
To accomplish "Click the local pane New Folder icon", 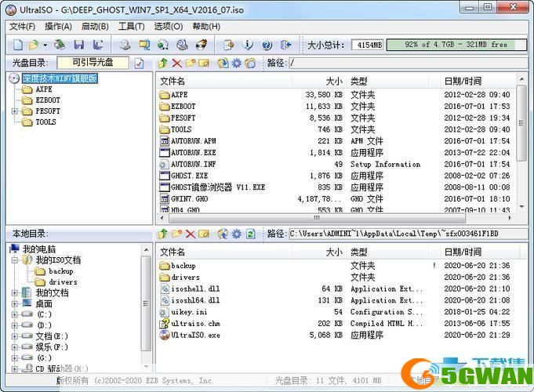I will coord(176,234).
